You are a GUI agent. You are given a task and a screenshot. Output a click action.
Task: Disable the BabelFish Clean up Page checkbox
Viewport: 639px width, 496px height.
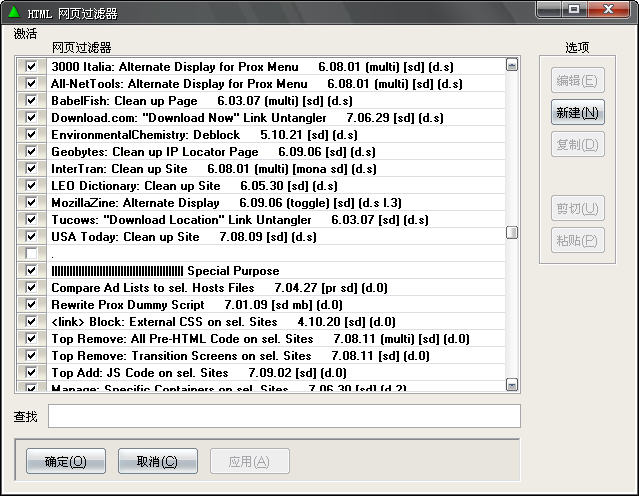[x=31, y=100]
